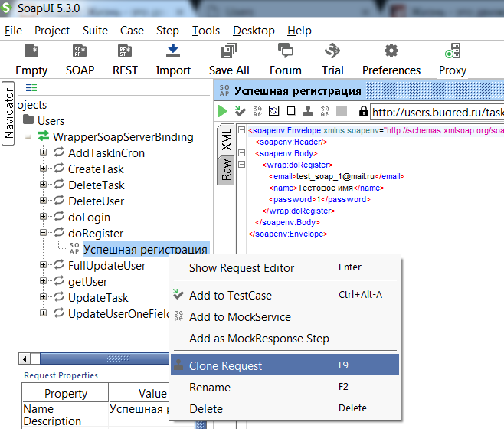This screenshot has height=429, width=504.
Task: Expand the AddTaskInCron operation node
Action: [x=43, y=152]
